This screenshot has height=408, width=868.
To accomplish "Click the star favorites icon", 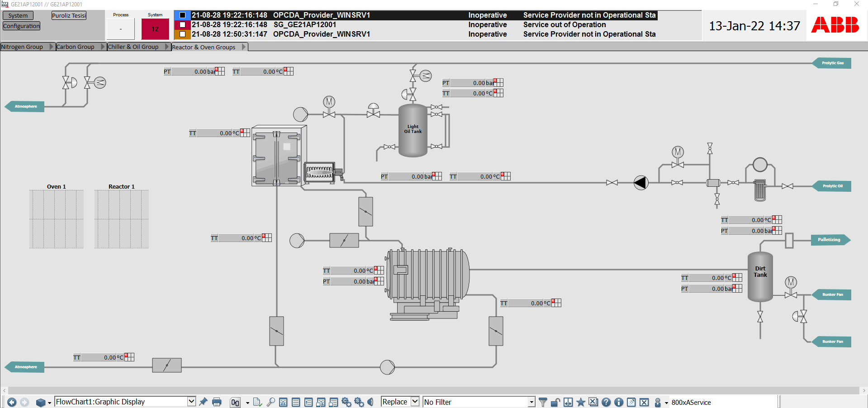I will tap(581, 402).
